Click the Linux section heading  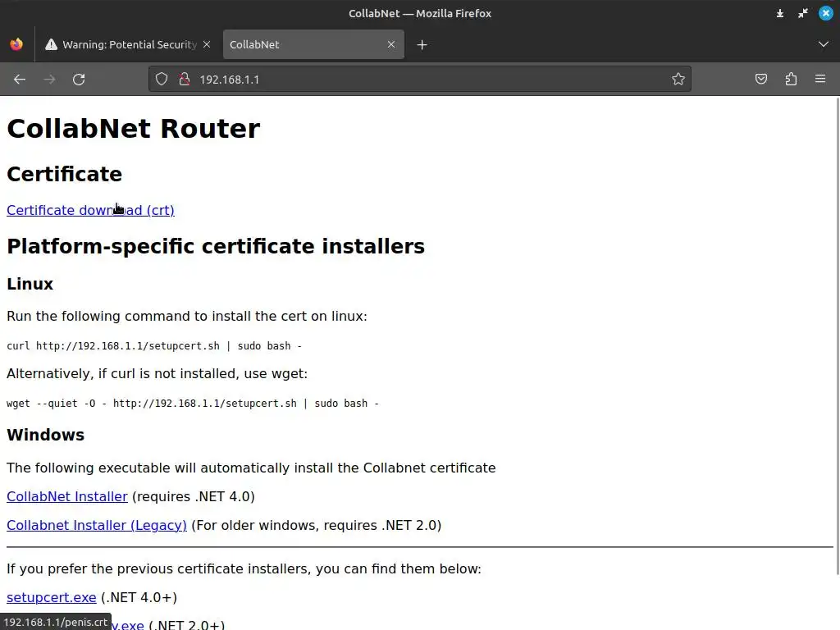click(30, 284)
